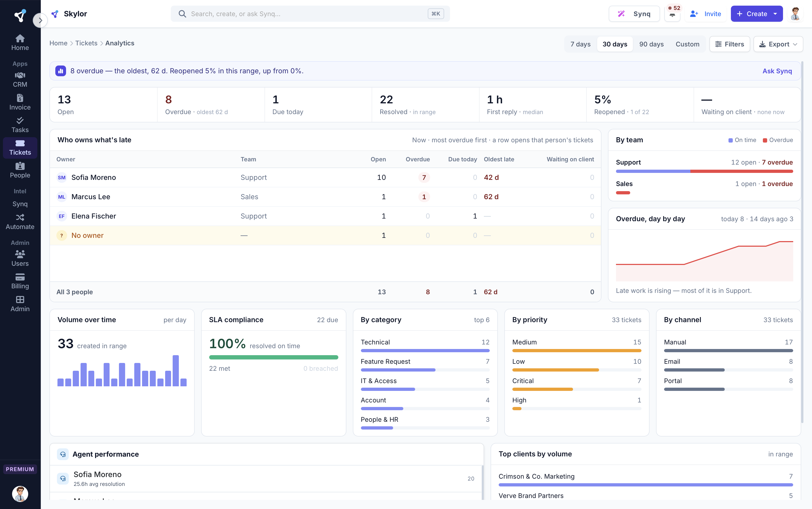Open the People app icon
This screenshot has width=812, height=509.
tap(20, 170)
